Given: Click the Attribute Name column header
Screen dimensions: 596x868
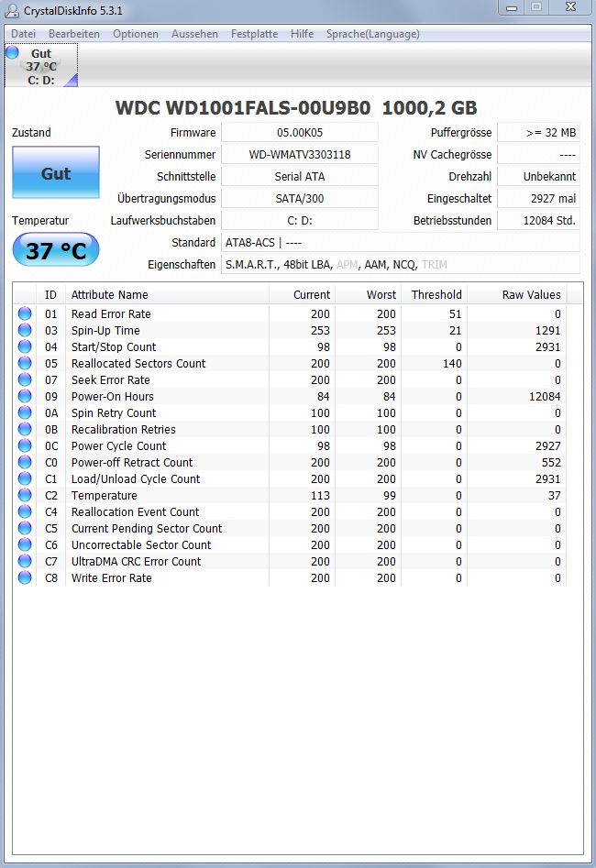Looking at the screenshot, I should pos(167,294).
